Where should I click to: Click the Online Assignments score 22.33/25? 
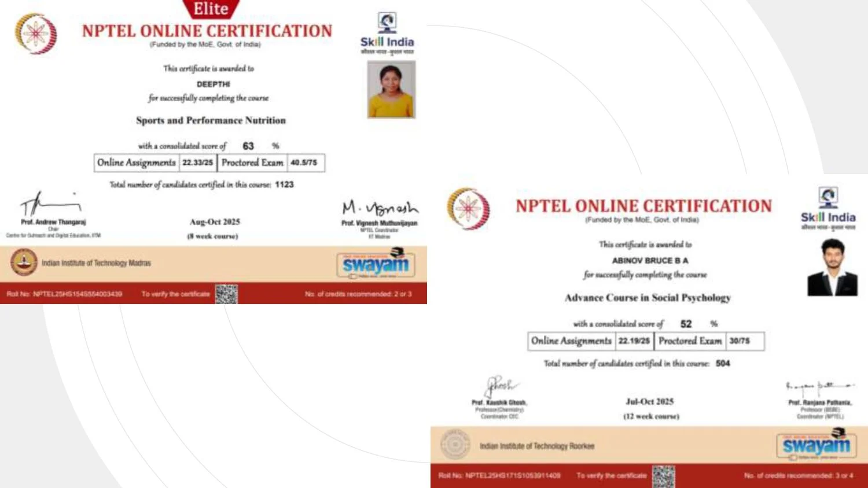(198, 163)
